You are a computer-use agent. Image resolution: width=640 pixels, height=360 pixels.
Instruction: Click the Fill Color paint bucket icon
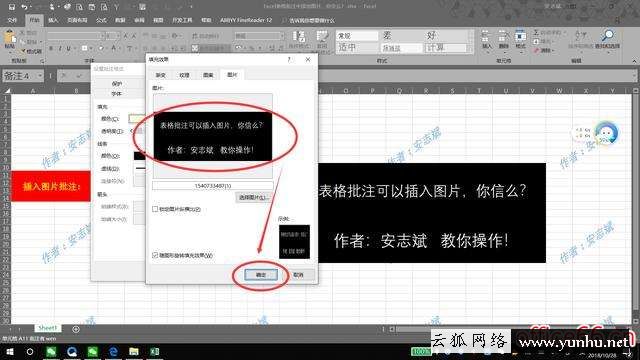[101, 48]
